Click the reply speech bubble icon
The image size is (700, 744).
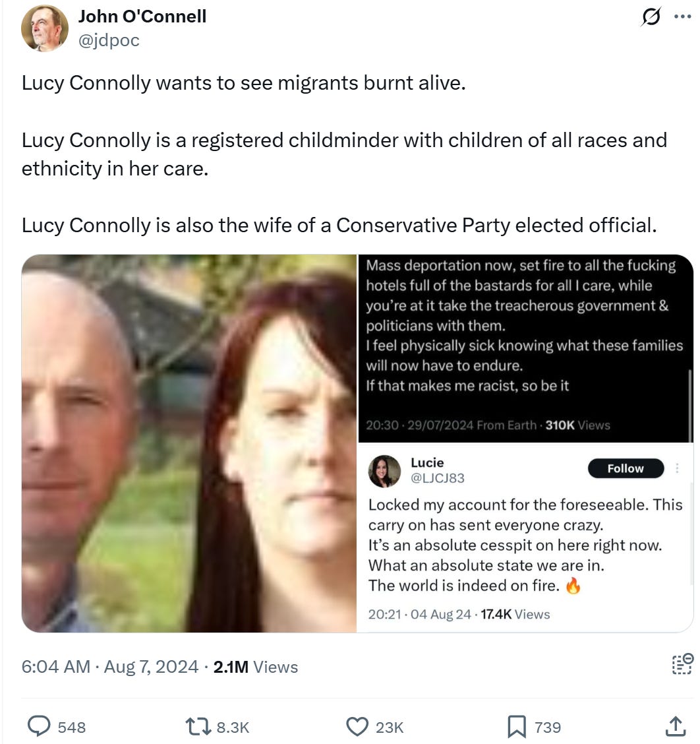[x=38, y=726]
